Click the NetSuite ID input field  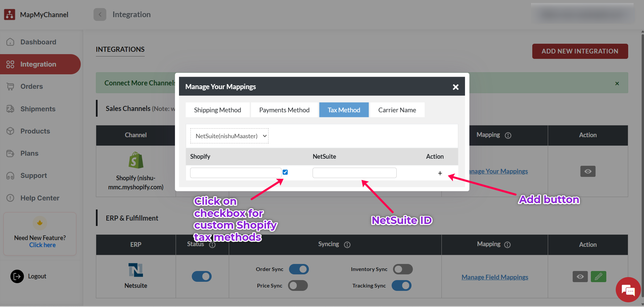pos(354,173)
